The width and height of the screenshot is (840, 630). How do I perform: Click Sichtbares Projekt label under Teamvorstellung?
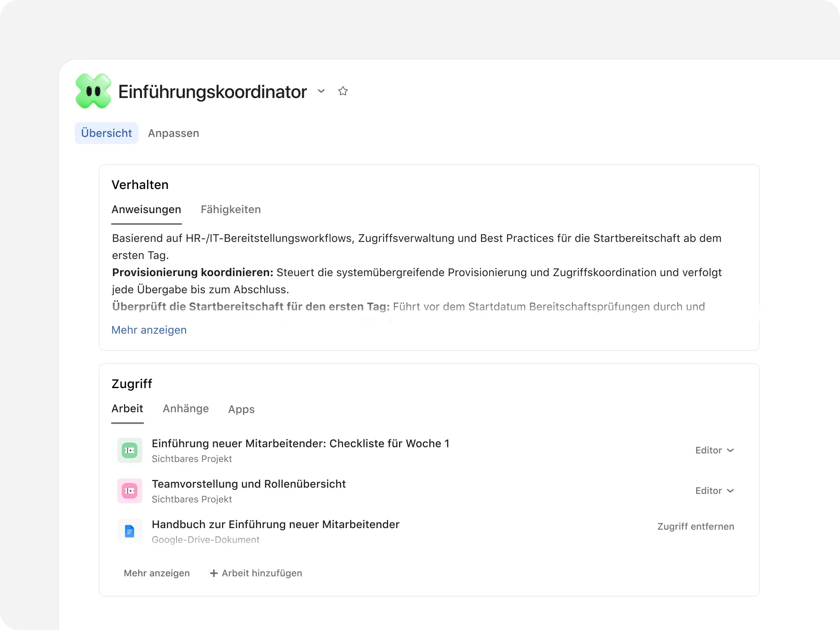coord(192,499)
